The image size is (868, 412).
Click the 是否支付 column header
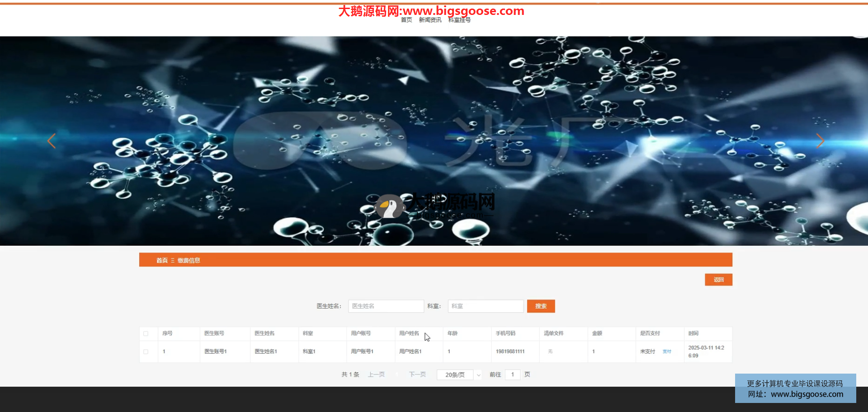tap(650, 333)
